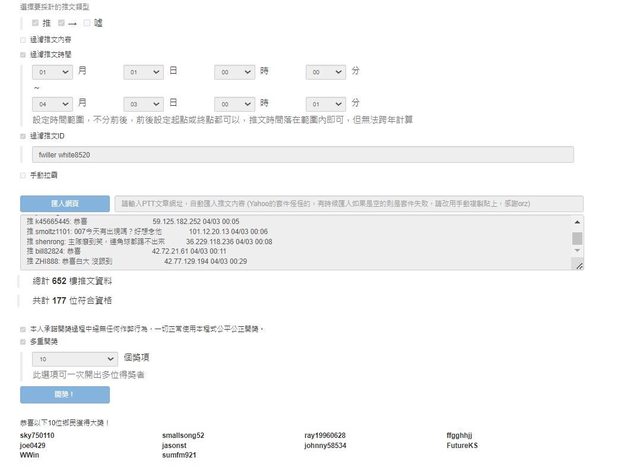Click the ID filter field containing fwiller
Image resolution: width=640 pixels, height=470 pixels.
click(302, 155)
